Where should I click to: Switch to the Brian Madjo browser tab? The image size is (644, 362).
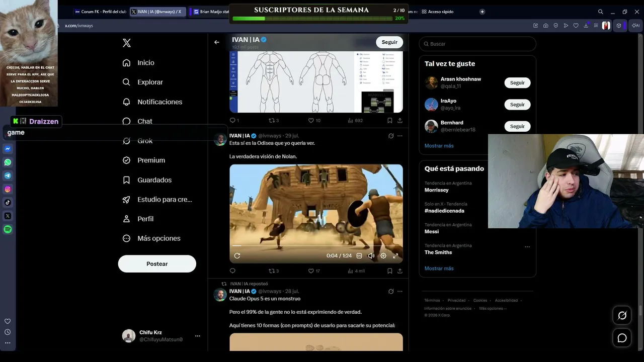(x=210, y=12)
